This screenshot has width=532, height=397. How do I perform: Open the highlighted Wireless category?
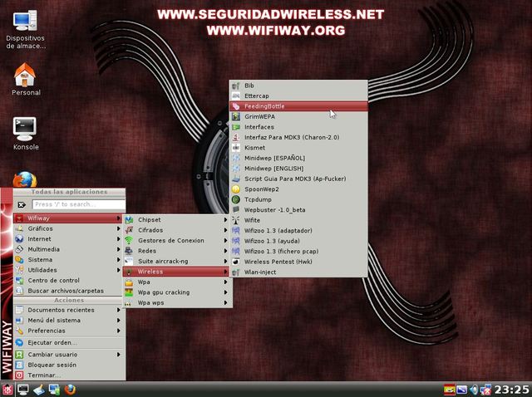click(x=177, y=272)
